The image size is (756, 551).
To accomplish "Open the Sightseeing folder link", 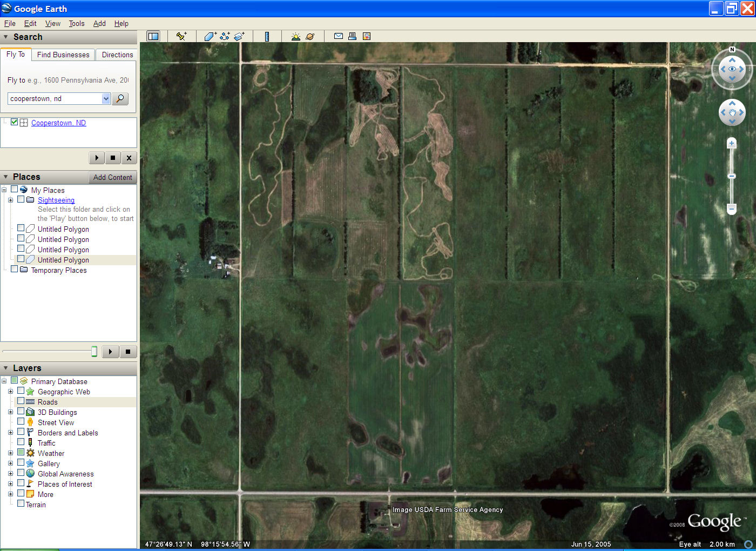I will [x=56, y=200].
